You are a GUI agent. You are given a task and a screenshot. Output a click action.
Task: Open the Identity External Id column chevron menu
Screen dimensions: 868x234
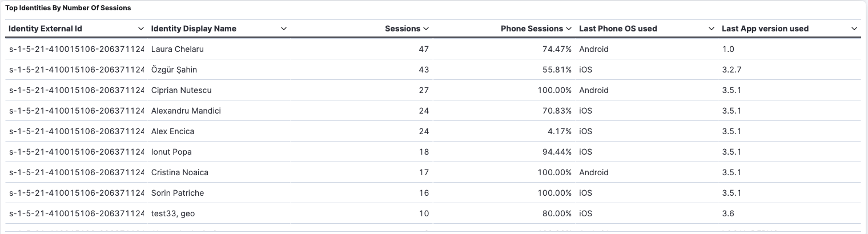point(141,29)
